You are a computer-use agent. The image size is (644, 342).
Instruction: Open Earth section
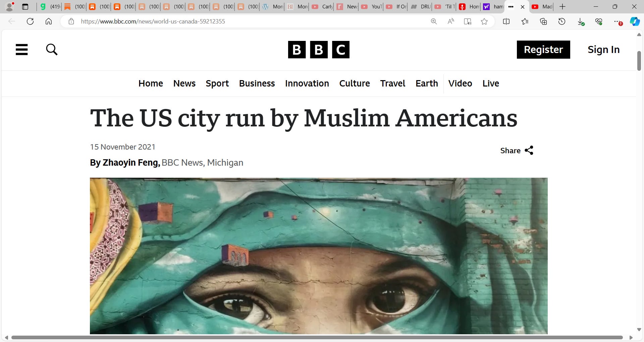point(427,83)
